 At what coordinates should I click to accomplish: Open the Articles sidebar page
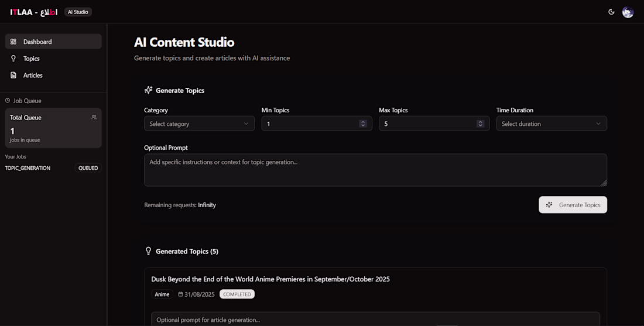point(33,75)
